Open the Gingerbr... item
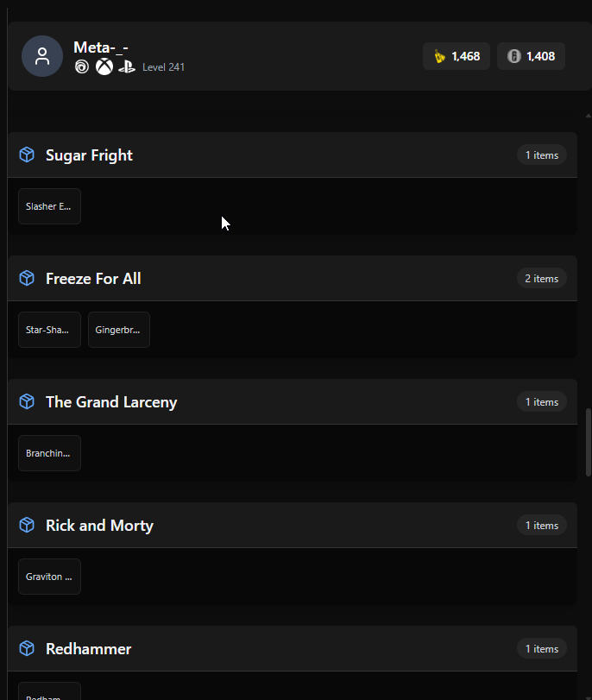 click(x=119, y=330)
